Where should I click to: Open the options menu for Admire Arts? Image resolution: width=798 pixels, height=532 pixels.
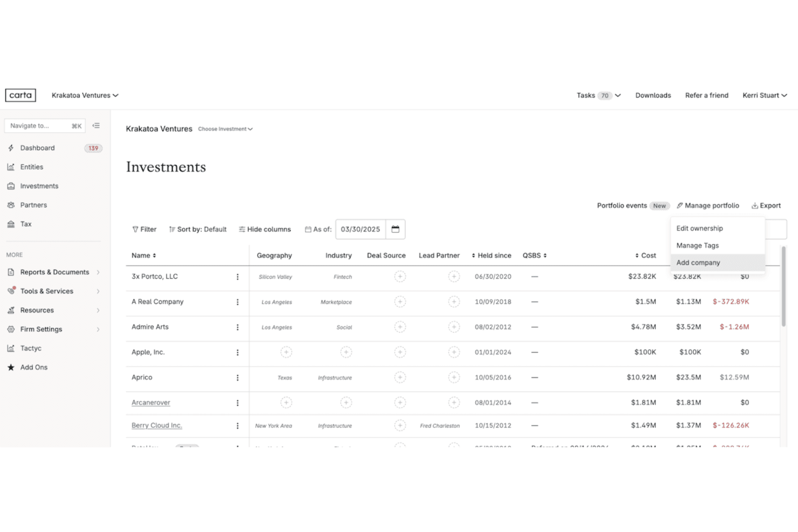click(x=237, y=327)
